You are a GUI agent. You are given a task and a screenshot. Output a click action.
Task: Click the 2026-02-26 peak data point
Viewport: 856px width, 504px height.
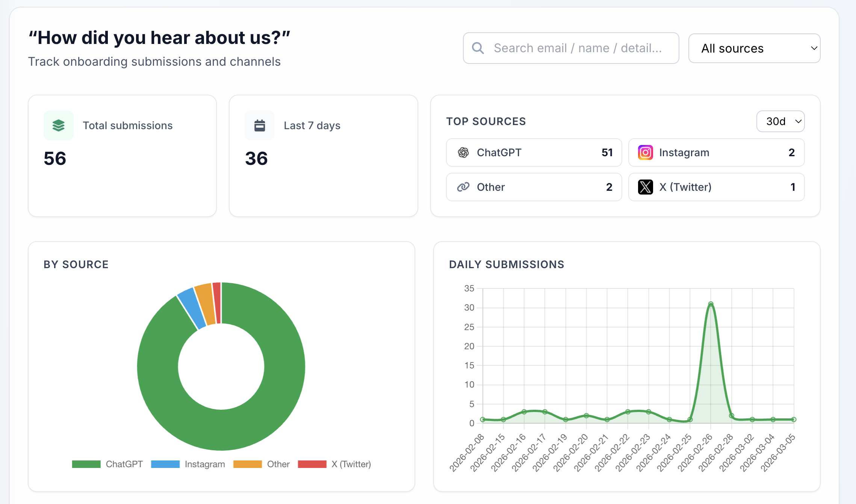711,304
